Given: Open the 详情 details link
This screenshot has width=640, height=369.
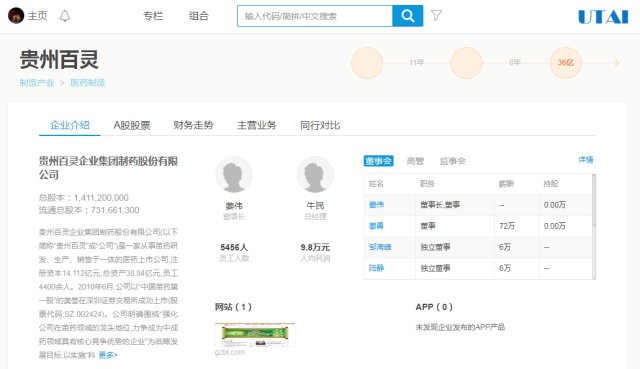Looking at the screenshot, I should click(586, 160).
